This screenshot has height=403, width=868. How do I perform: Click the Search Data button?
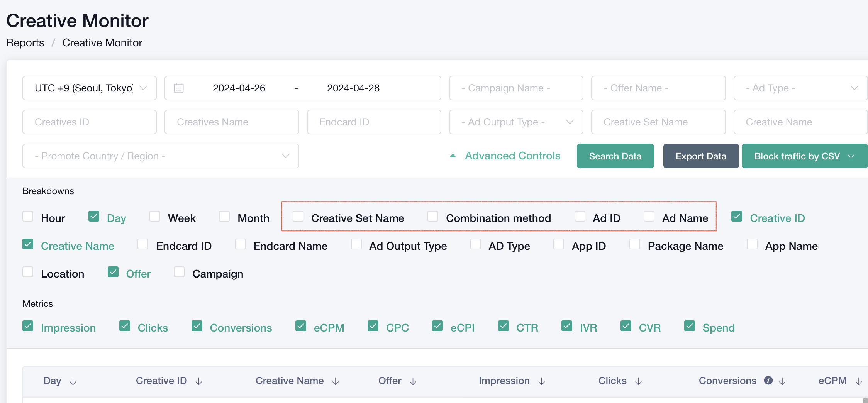point(615,156)
